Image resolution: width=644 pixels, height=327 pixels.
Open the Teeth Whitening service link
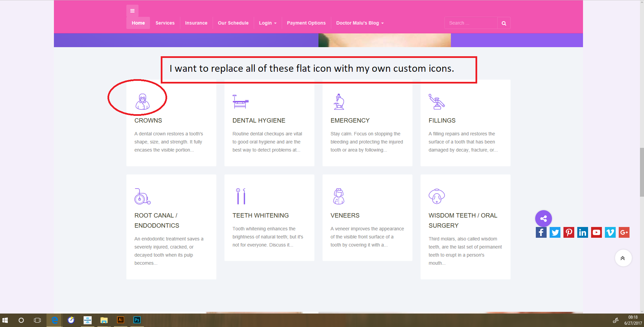coord(260,216)
